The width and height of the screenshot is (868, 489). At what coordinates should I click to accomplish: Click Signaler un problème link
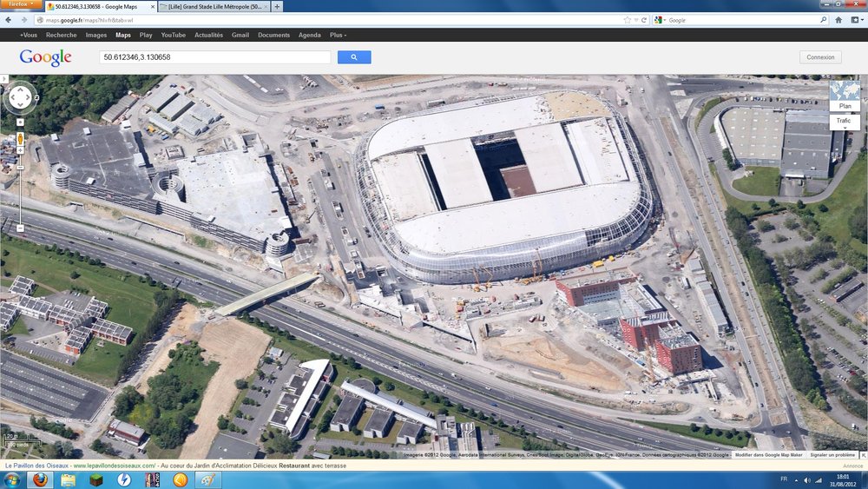tap(831, 454)
